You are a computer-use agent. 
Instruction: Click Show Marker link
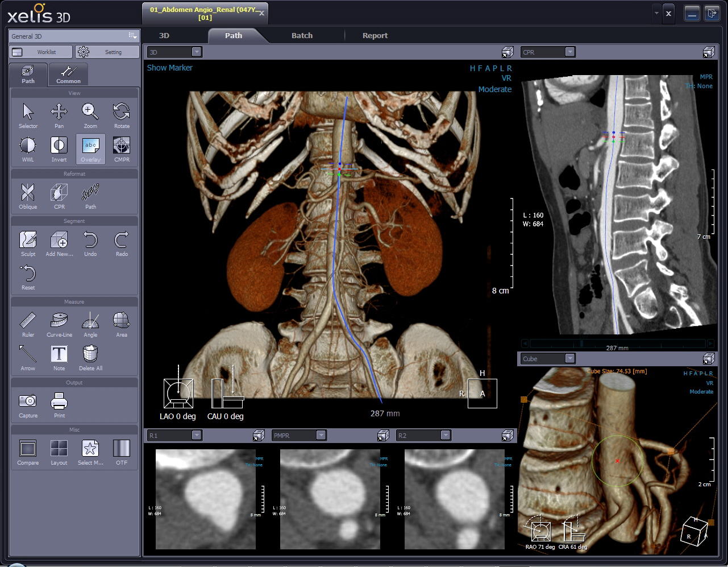[x=169, y=68]
